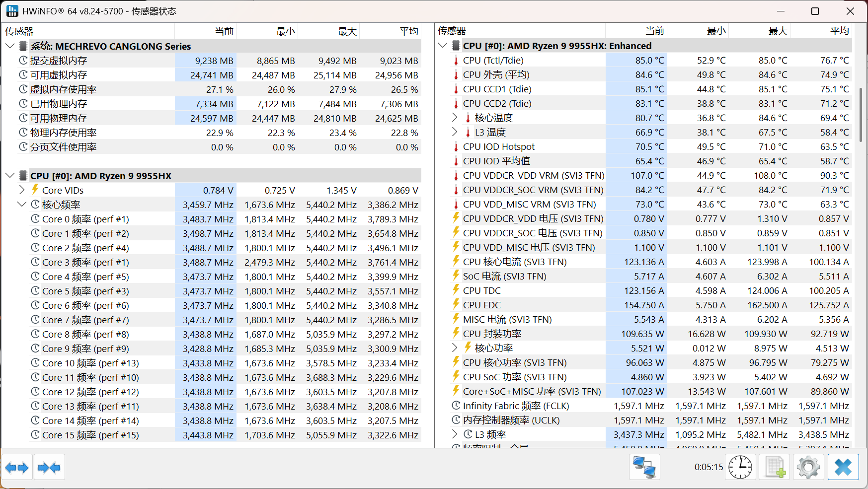
Task: Collapse the 核心频率 tree node
Action: (x=22, y=205)
